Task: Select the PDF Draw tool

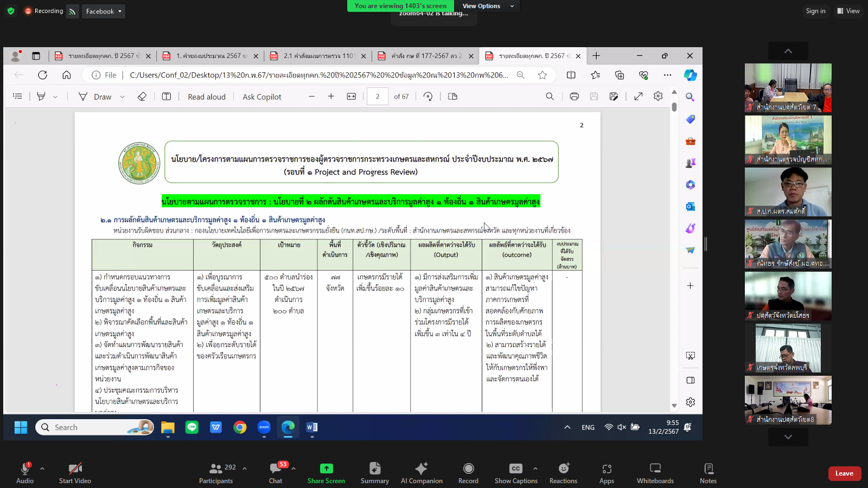Action: (x=95, y=97)
